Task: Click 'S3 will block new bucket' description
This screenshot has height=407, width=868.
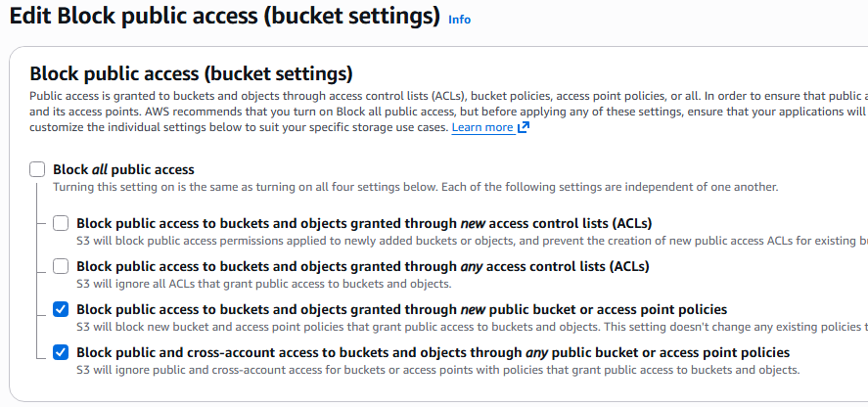Action: (473, 327)
